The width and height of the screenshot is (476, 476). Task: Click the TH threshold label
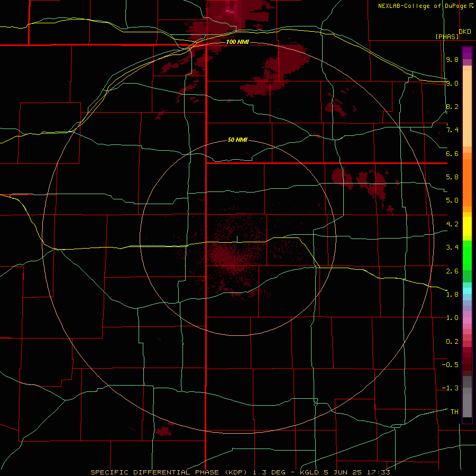pyautogui.click(x=454, y=412)
